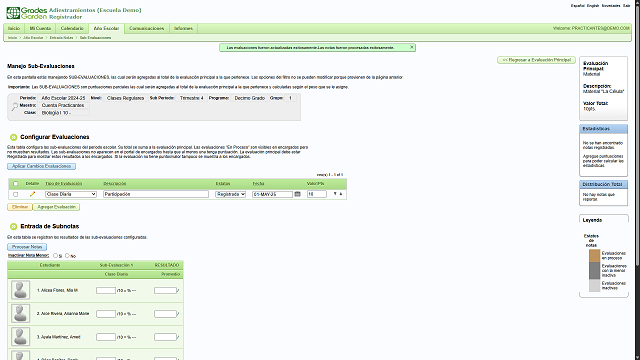This screenshot has width=640, height=360.
Task: Open photo of student Alicea Flores
Action: click(x=20, y=290)
